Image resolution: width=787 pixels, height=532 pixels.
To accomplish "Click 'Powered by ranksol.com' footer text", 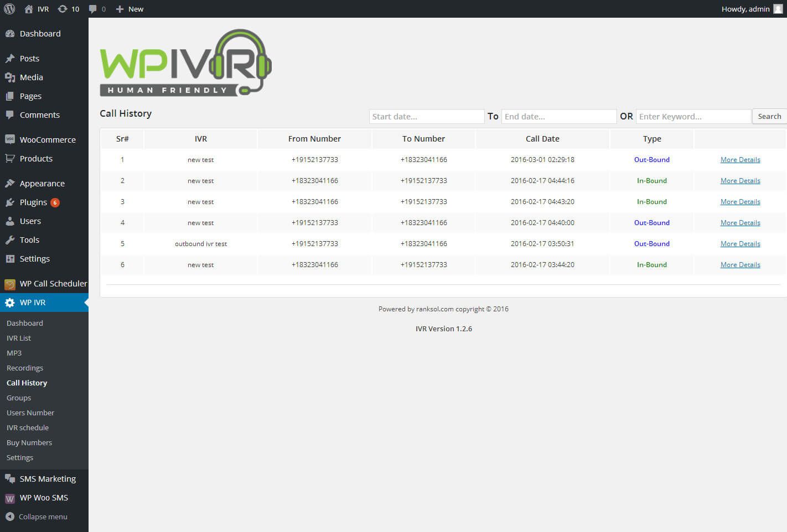I will [x=416, y=309].
